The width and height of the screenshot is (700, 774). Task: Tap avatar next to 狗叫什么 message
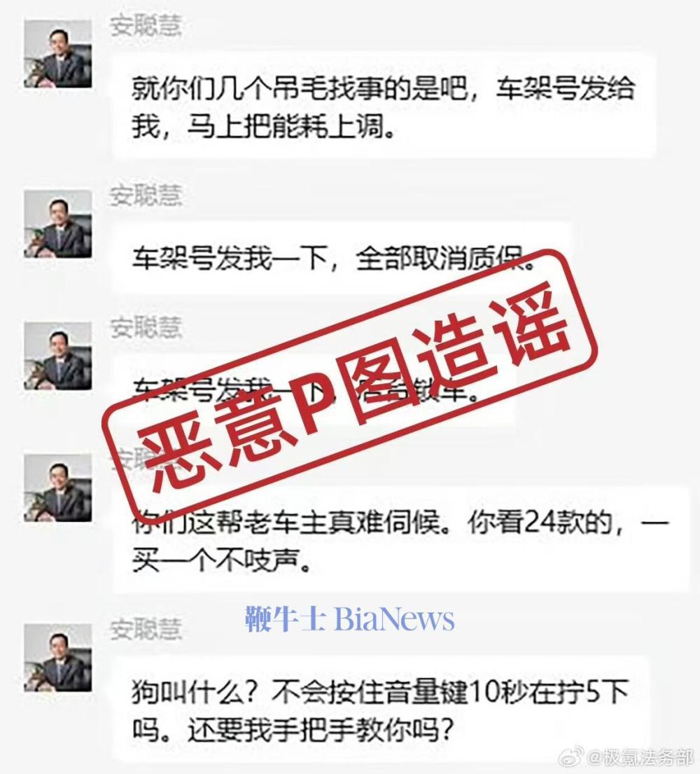(57, 658)
